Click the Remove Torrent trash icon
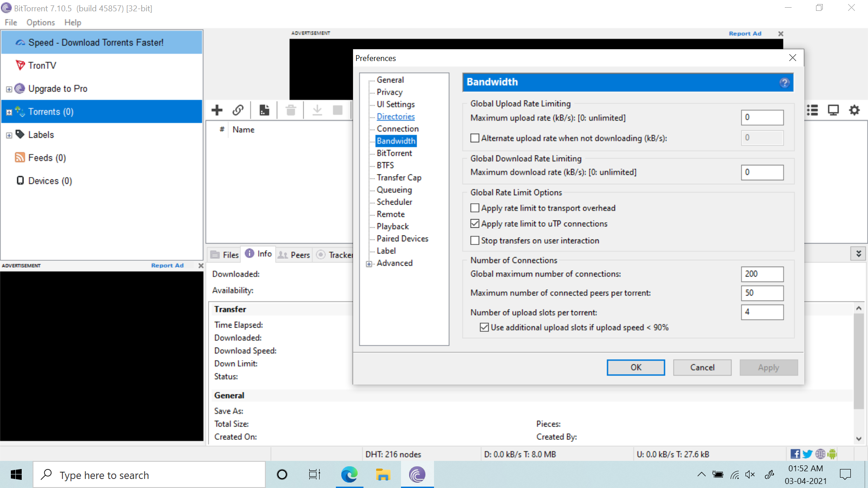This screenshot has width=868, height=488. 291,110
